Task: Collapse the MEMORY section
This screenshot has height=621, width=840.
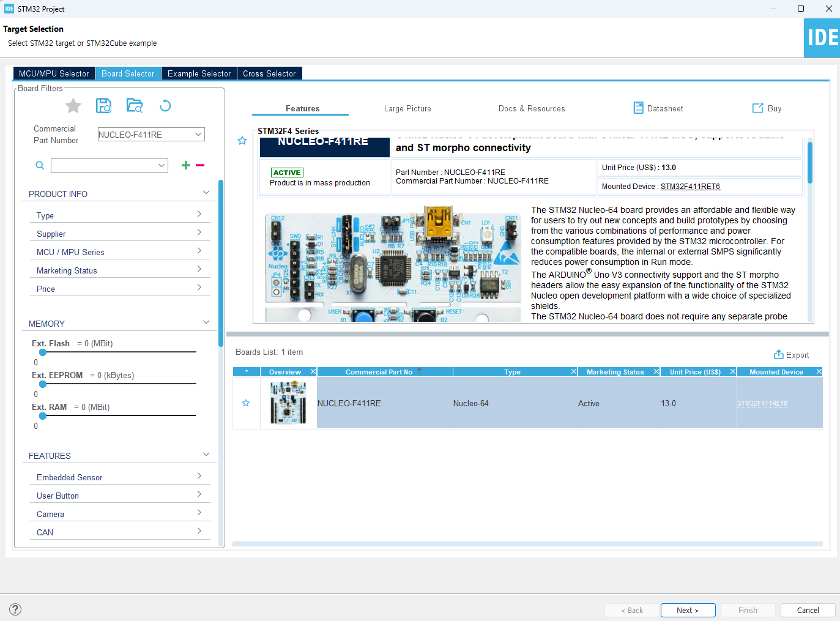Action: point(206,322)
